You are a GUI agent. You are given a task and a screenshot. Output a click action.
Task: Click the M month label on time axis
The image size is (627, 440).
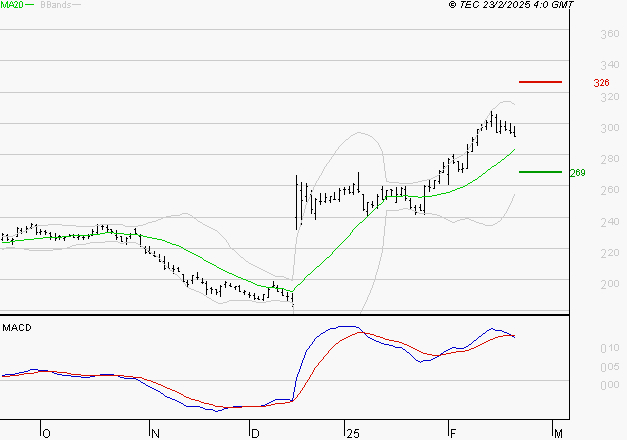coord(558,434)
